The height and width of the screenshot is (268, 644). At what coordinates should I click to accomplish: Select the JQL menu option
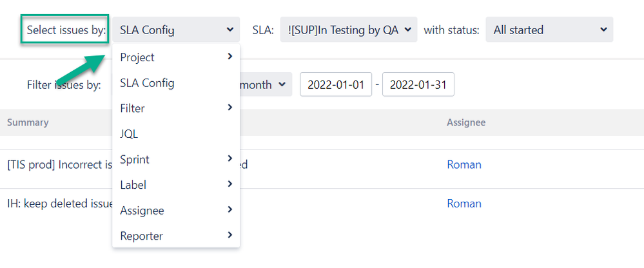point(129,134)
